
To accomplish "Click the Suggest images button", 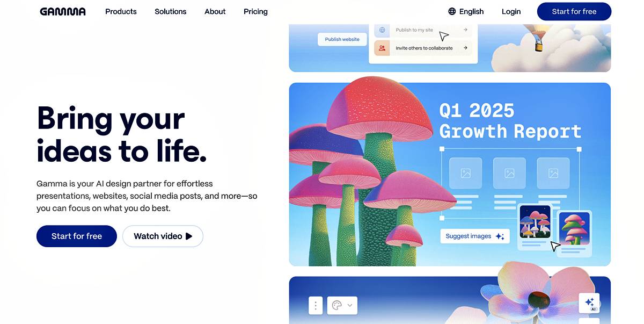I will coord(475,236).
